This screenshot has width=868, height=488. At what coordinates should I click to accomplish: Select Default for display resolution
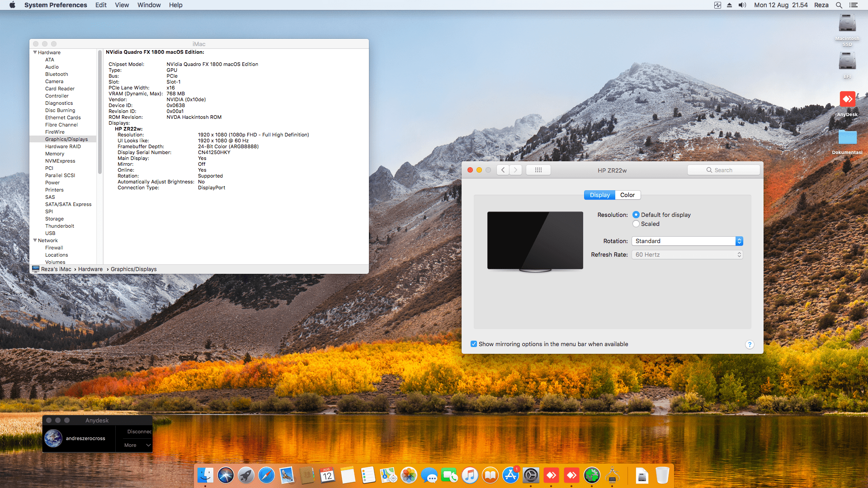click(x=636, y=215)
